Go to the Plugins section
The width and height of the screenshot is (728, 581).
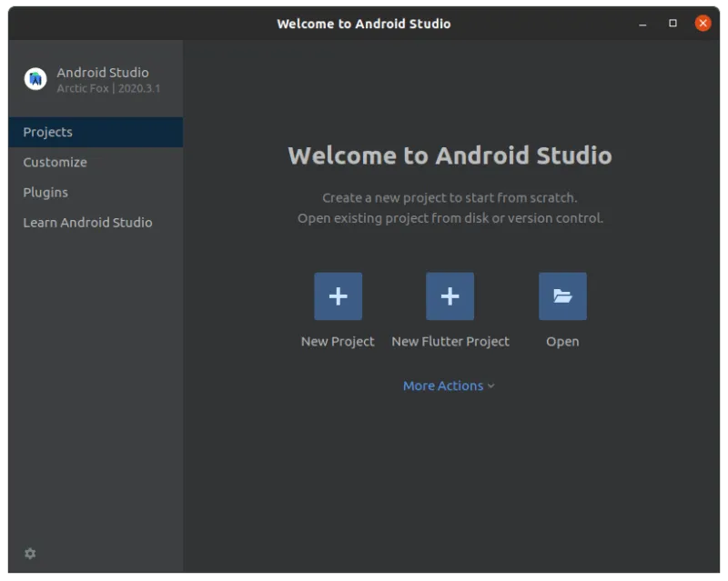45,192
